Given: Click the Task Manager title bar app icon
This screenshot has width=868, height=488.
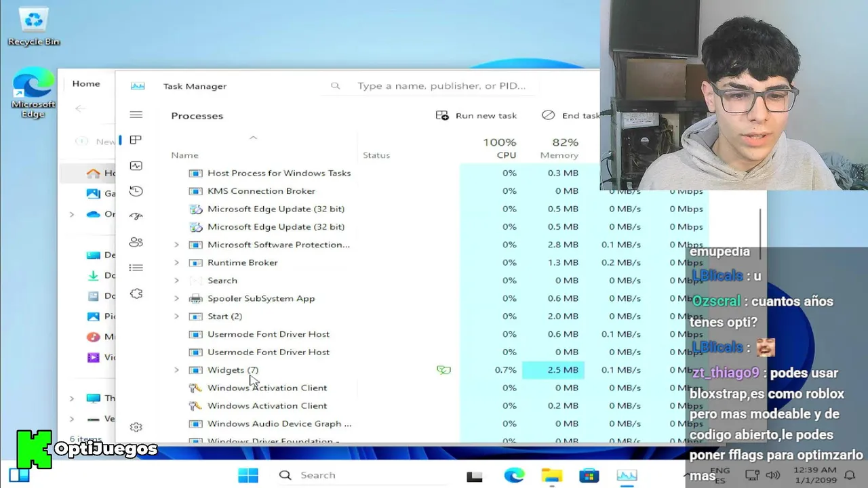Looking at the screenshot, I should coord(138,86).
